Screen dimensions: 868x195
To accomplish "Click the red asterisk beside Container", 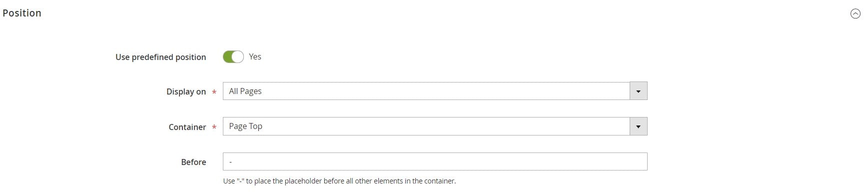I will click(214, 127).
